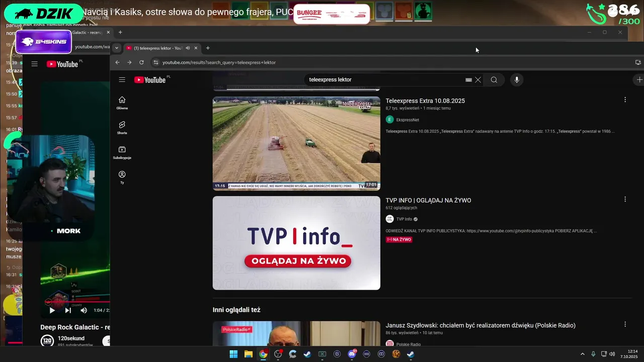This screenshot has width=644, height=362.
Task: Open the TVP INFO live options menu
Action: 625,199
